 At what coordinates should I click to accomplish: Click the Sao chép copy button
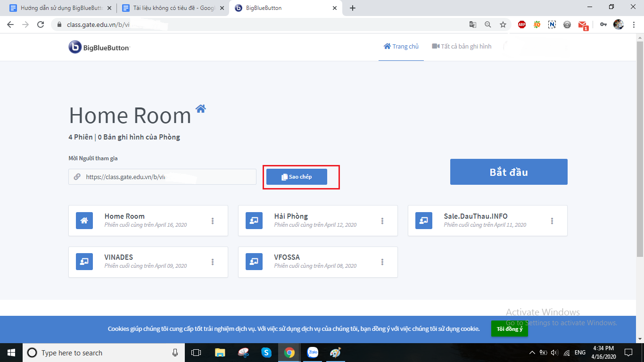(x=297, y=177)
